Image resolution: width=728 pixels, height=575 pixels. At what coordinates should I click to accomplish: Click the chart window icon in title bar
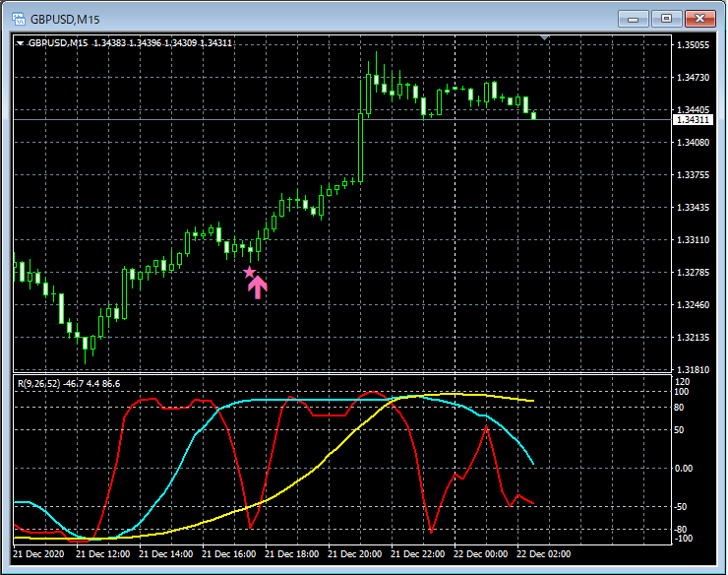point(18,18)
